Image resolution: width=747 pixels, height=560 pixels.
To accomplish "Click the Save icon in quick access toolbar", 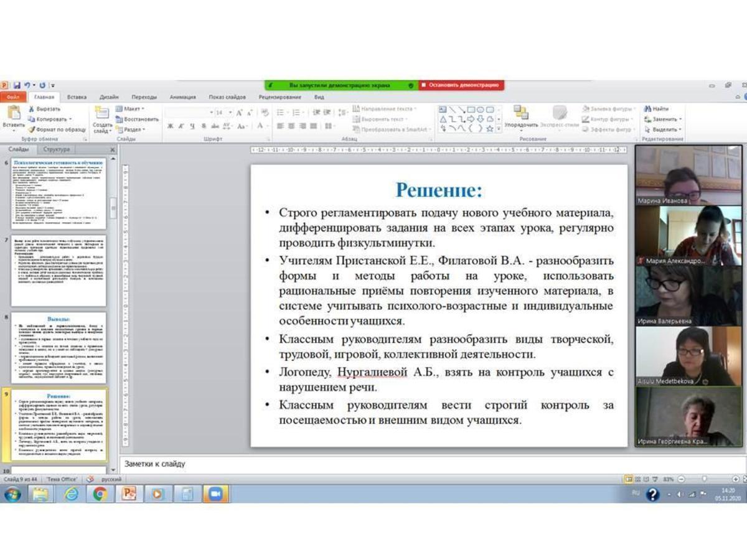I will [17, 85].
